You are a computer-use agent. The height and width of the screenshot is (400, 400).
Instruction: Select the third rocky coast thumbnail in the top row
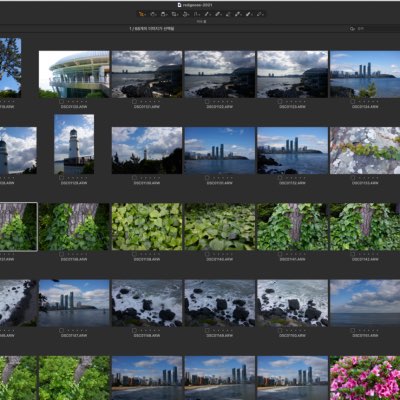point(292,74)
